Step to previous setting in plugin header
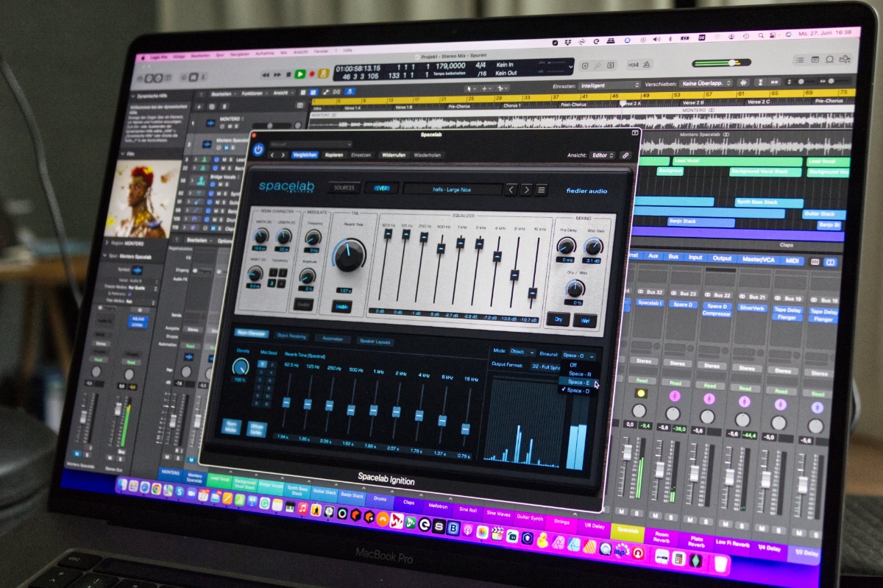Screen dimensions: 883x588 [x=272, y=155]
